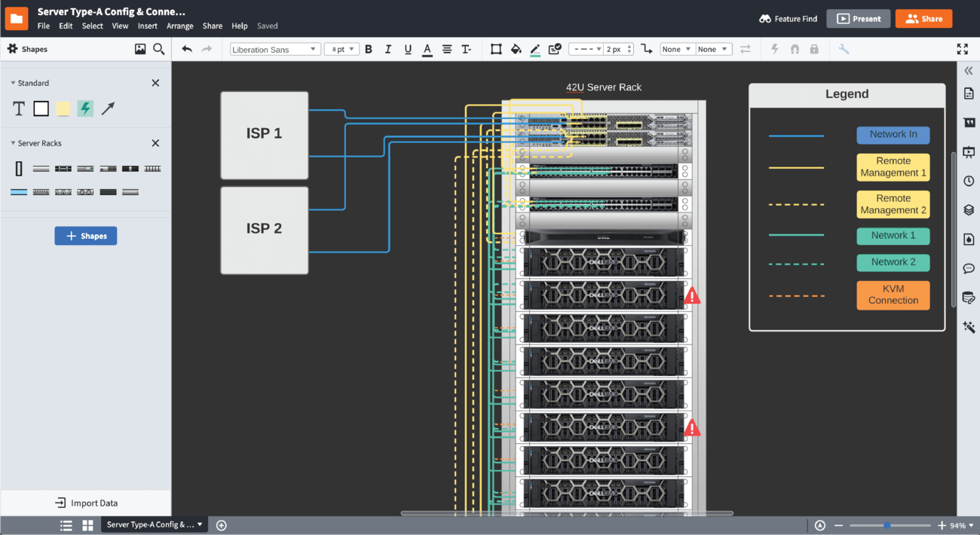
Task: Toggle bold text formatting
Action: 369,49
